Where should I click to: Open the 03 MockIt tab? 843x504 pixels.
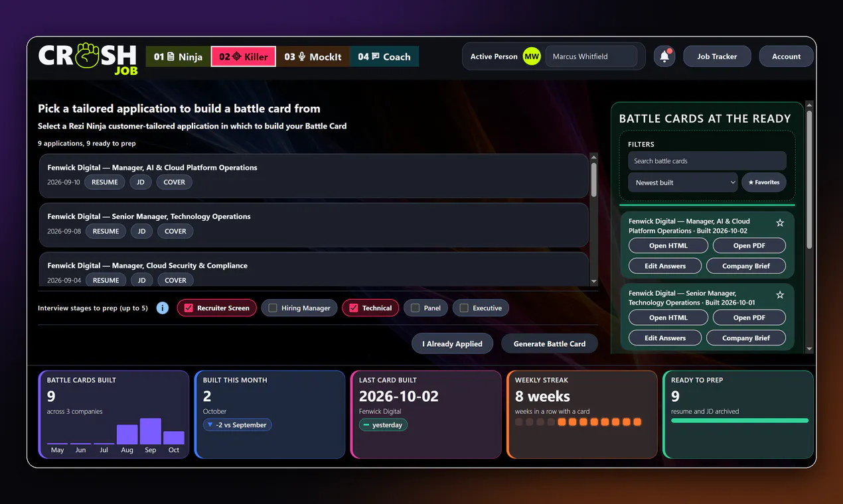tap(313, 56)
